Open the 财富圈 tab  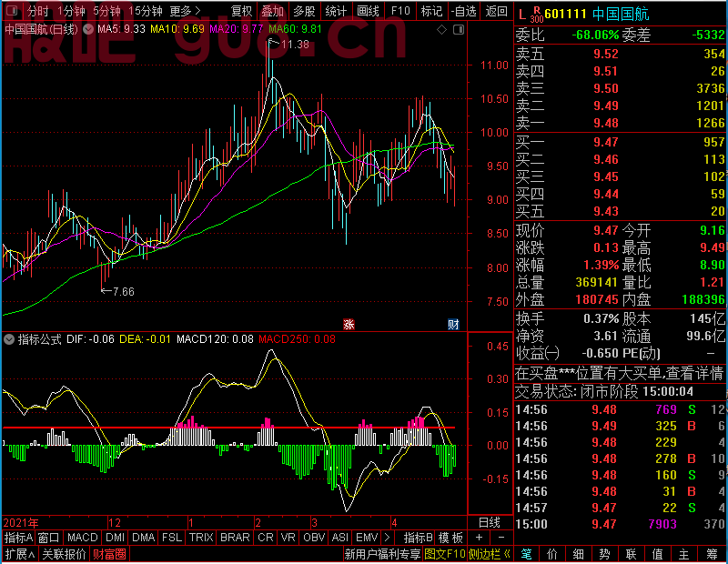coord(109,554)
